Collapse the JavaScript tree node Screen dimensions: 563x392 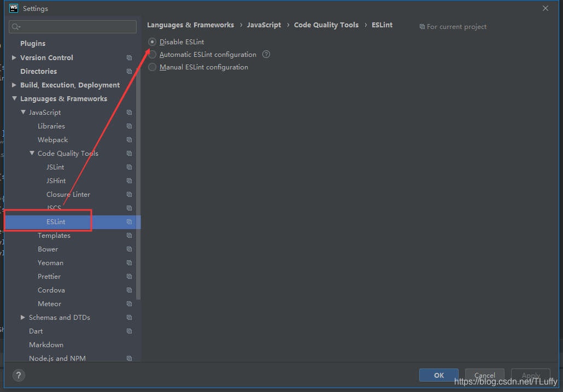coord(23,112)
